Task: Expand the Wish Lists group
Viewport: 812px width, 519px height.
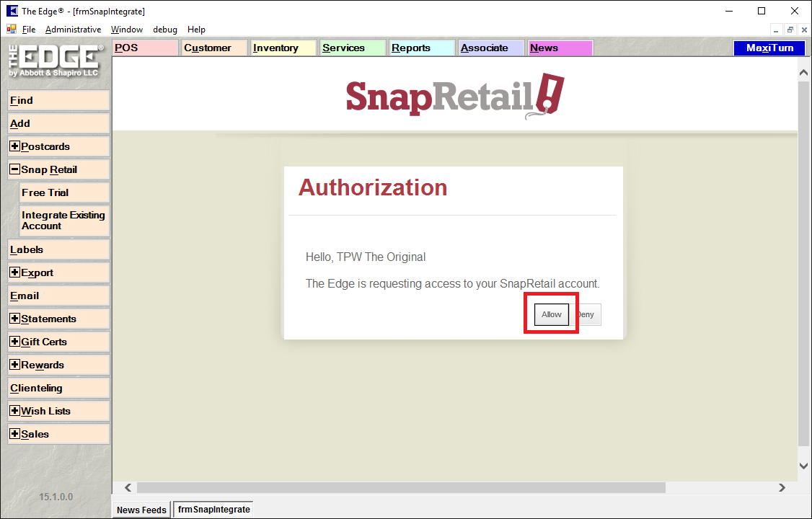Action: (15, 411)
